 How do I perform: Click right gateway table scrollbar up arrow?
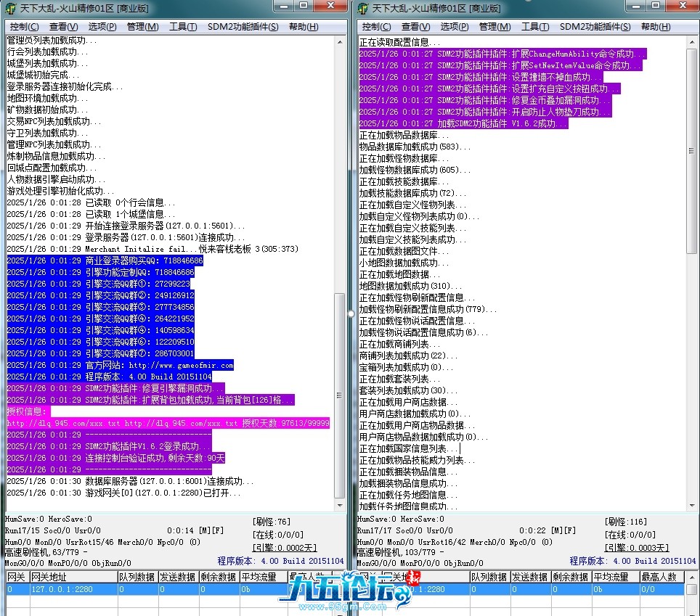click(692, 577)
